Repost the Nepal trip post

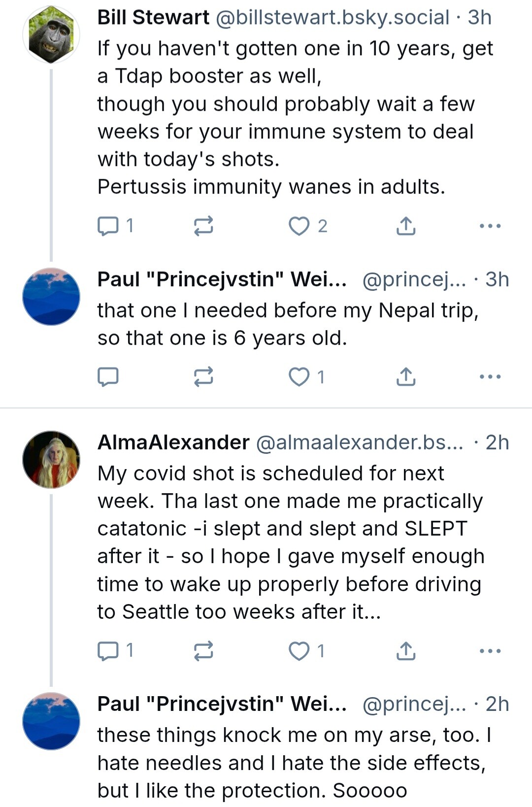(203, 377)
